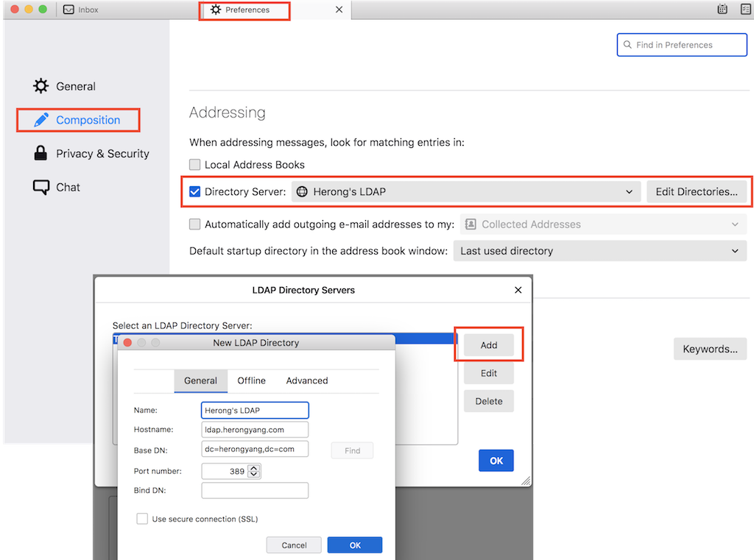Click the Find in Preferences search field
754x560 pixels.
pyautogui.click(x=681, y=44)
